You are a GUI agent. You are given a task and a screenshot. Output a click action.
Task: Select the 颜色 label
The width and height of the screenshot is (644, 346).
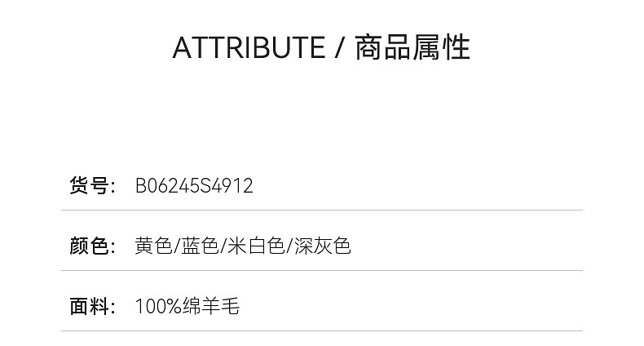pos(90,246)
